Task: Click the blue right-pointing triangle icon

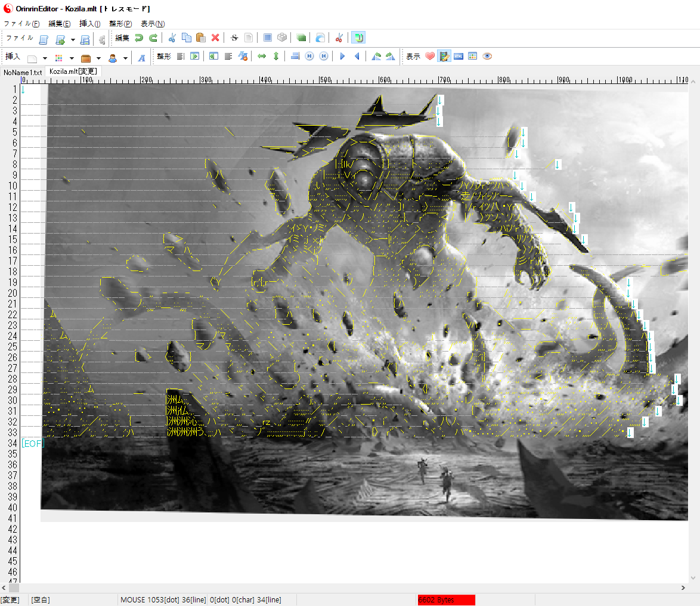Action: coord(342,57)
